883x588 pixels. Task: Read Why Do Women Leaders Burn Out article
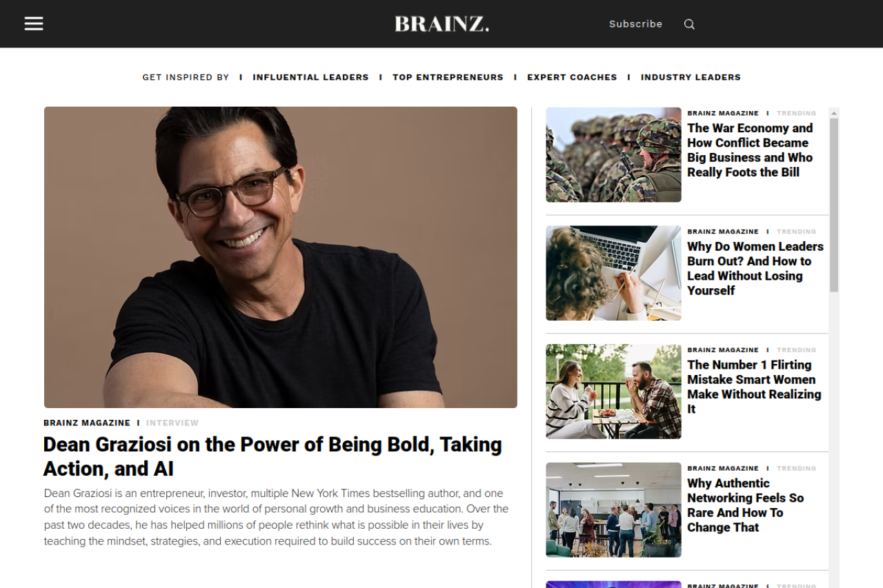(755, 269)
